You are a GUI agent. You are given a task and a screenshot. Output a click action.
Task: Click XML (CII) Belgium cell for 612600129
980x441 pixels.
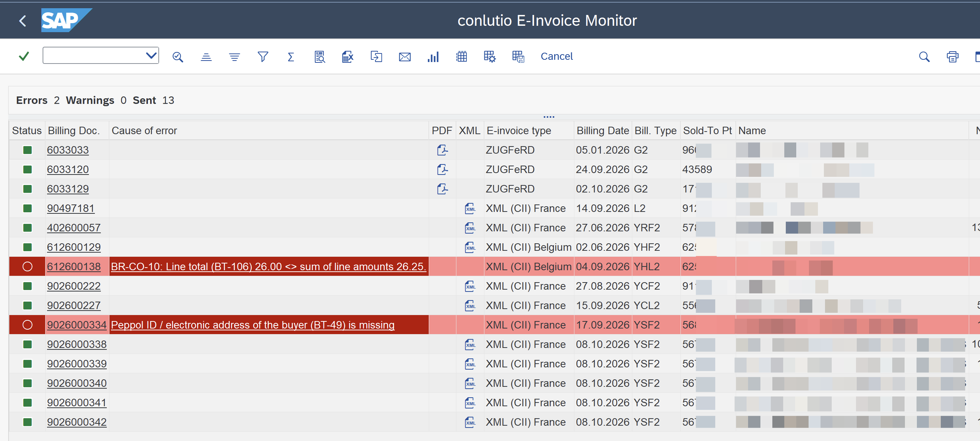528,247
